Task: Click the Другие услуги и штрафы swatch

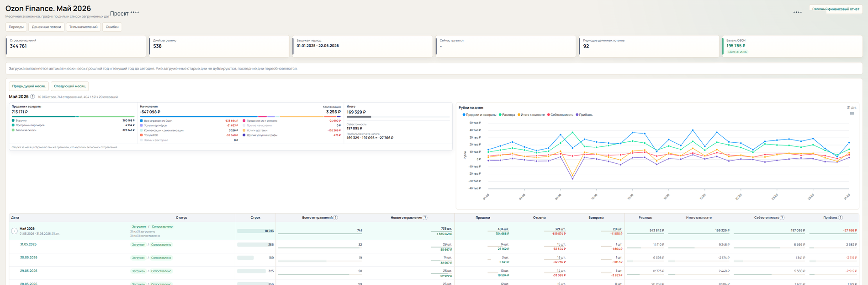Action: (244, 135)
